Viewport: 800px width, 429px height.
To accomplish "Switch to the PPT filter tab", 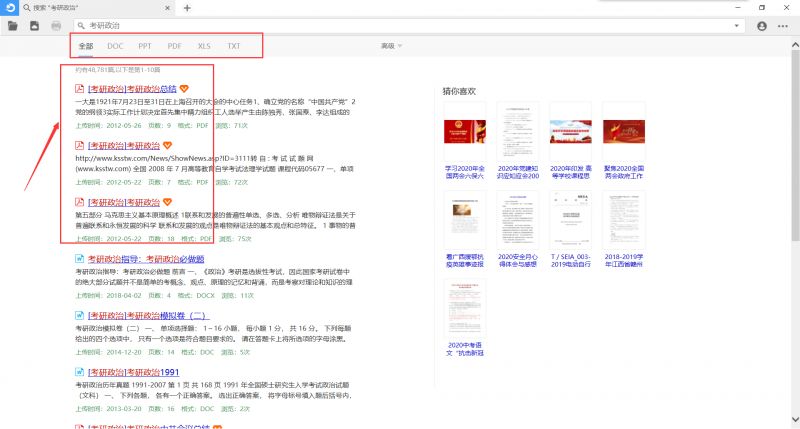I will point(145,46).
